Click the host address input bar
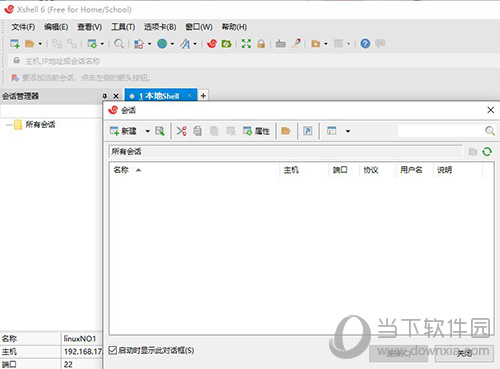This screenshot has height=369, width=500. point(253,61)
